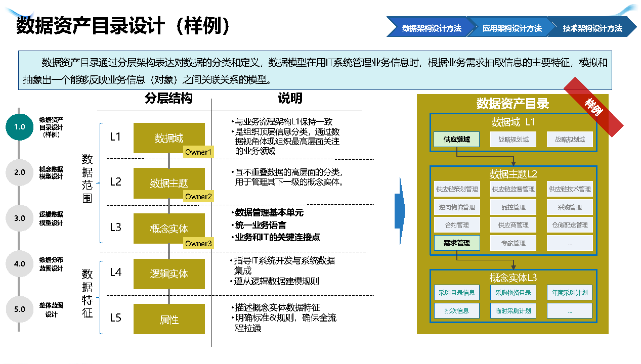Click the 5.0 step circle
641x364 pixels.
20,309
